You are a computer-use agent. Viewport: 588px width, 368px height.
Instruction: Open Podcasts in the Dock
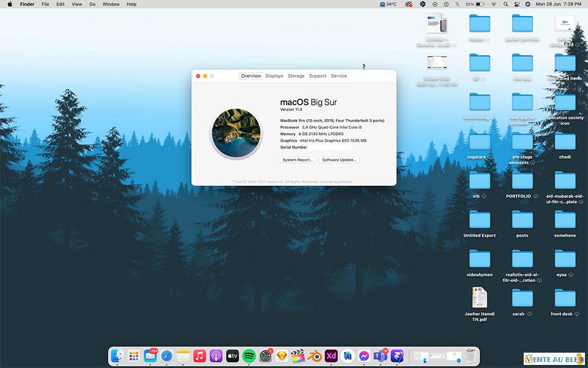click(216, 356)
